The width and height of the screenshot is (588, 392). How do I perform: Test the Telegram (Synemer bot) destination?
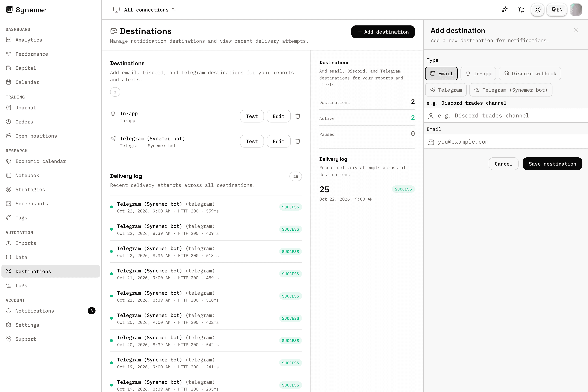pos(252,141)
